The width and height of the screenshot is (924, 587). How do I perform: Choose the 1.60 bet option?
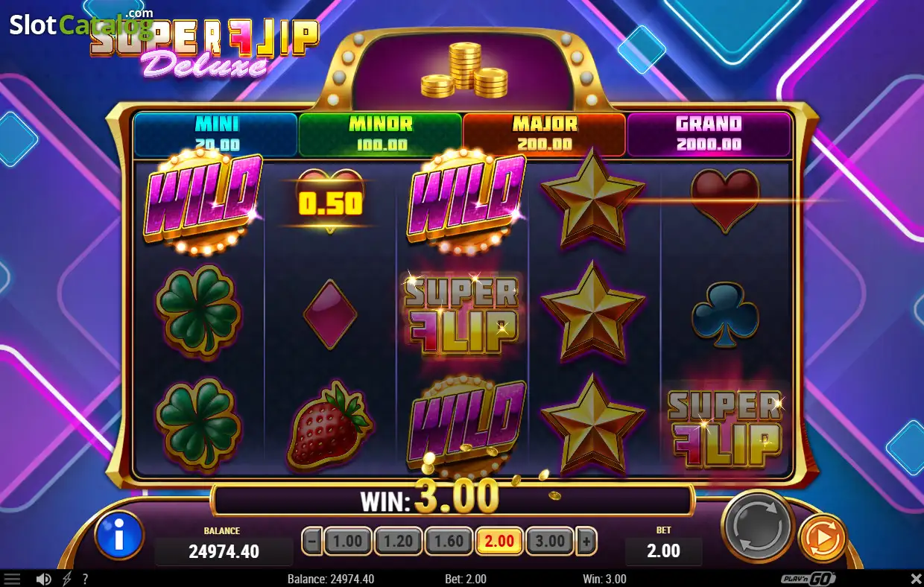[449, 542]
